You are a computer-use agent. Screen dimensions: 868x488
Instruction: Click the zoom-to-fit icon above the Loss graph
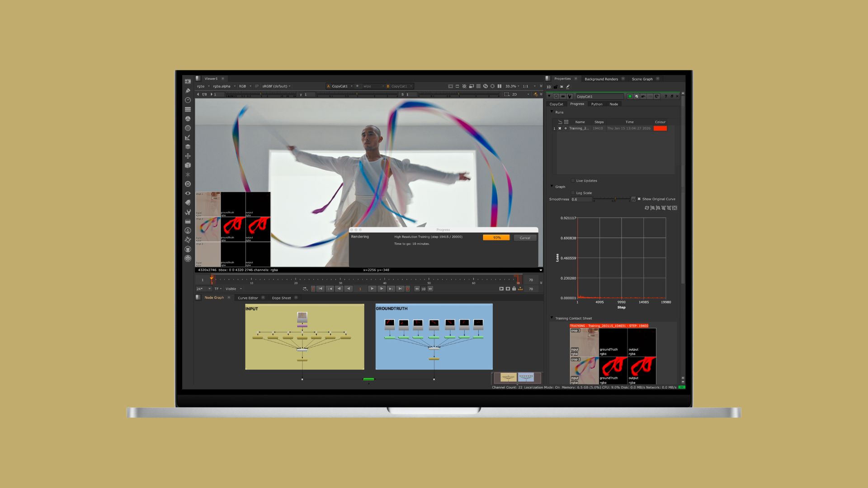(x=674, y=208)
